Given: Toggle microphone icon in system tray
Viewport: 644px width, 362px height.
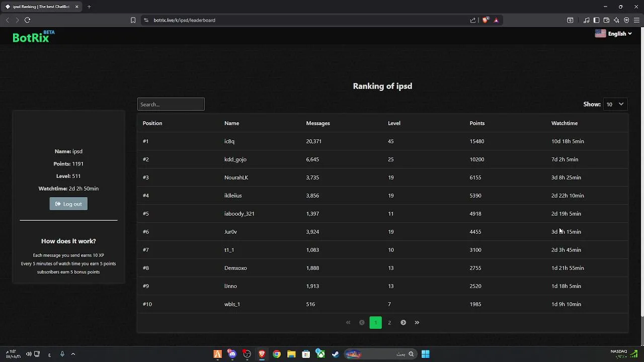Looking at the screenshot, I should click(62, 354).
